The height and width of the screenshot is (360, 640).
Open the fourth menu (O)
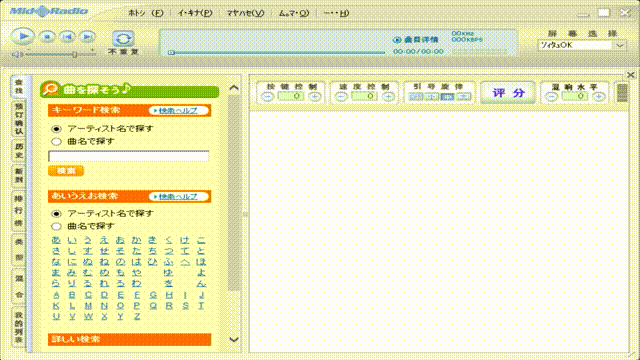tap(293, 13)
